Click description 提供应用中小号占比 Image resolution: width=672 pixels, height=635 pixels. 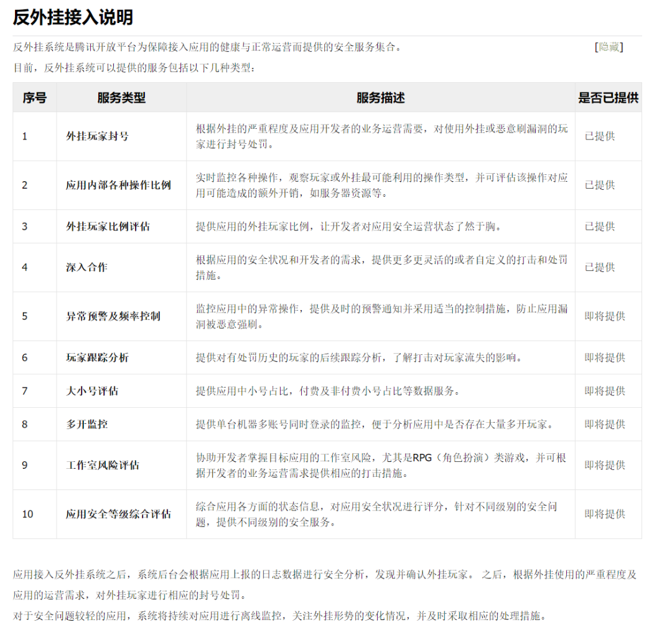pyautogui.click(x=328, y=391)
